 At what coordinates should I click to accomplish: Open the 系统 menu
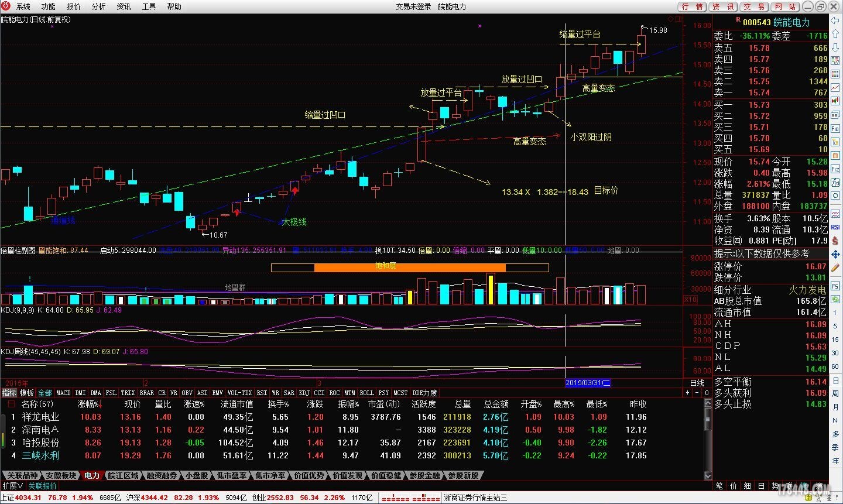pos(23,6)
